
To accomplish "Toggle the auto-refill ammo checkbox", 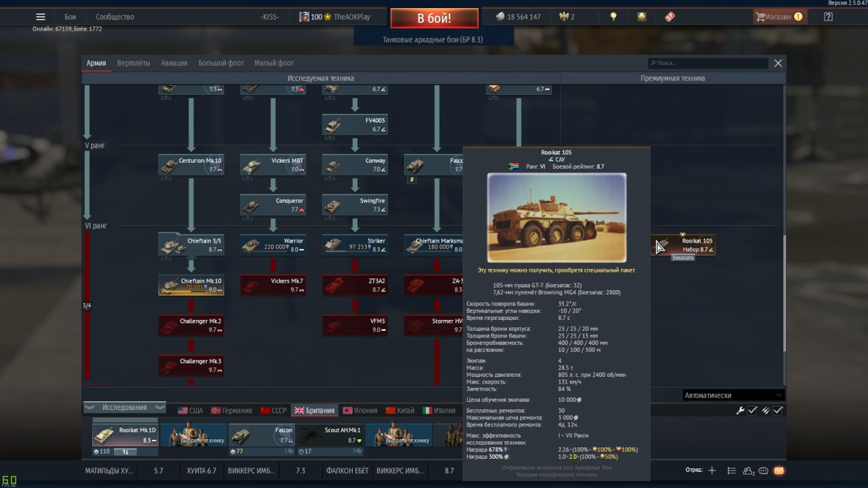I will coord(778,411).
